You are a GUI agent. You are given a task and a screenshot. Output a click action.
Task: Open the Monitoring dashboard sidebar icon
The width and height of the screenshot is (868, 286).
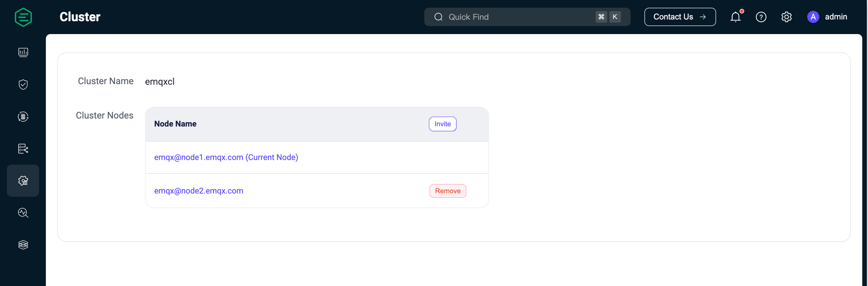23,52
